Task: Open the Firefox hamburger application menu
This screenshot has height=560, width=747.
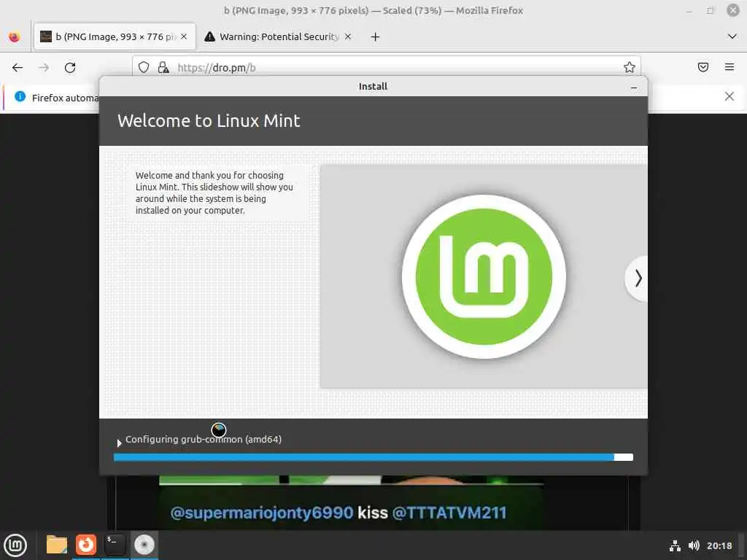Action: pos(729,67)
